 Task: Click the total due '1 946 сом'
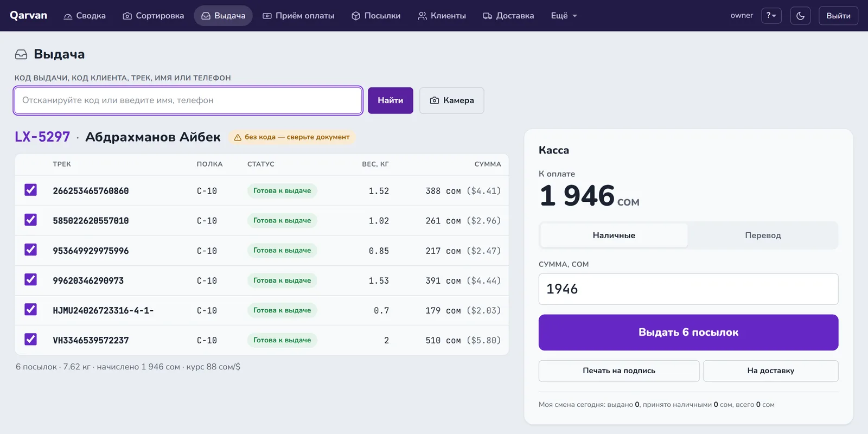click(x=590, y=196)
